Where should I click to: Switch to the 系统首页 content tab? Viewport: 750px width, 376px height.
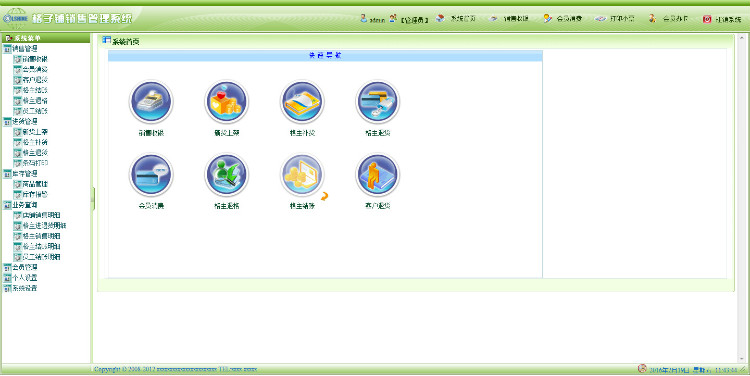[121, 42]
